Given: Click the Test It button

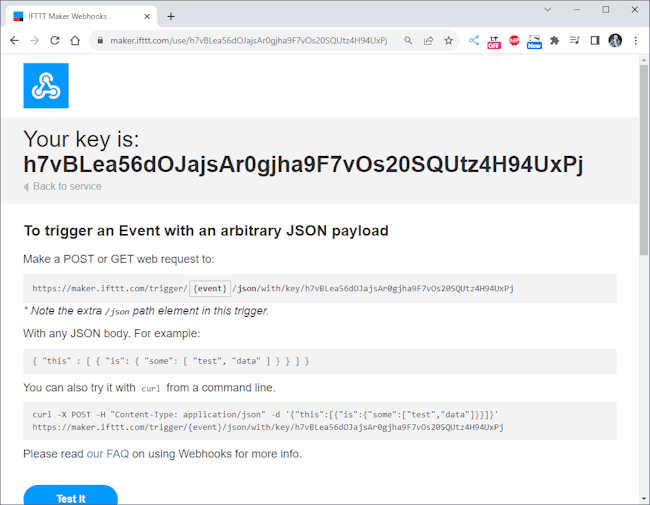Looking at the screenshot, I should pyautogui.click(x=70, y=497).
